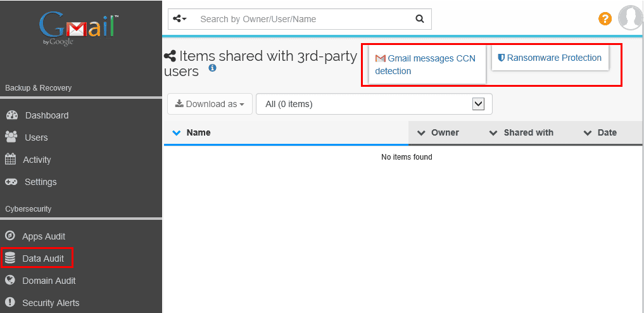This screenshot has width=644, height=313.
Task: Click the chevron beside Shared with
Action: [x=493, y=132]
